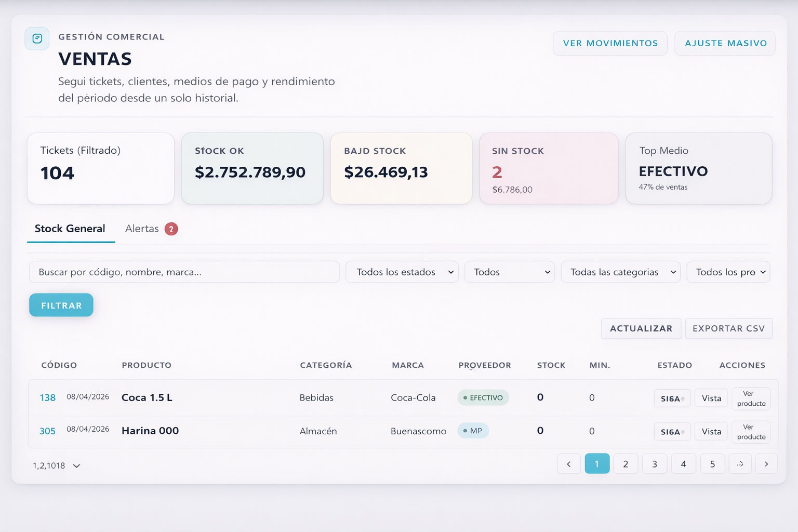
Task: Click Ver producto for Coca 1.5 L
Action: pos(751,398)
